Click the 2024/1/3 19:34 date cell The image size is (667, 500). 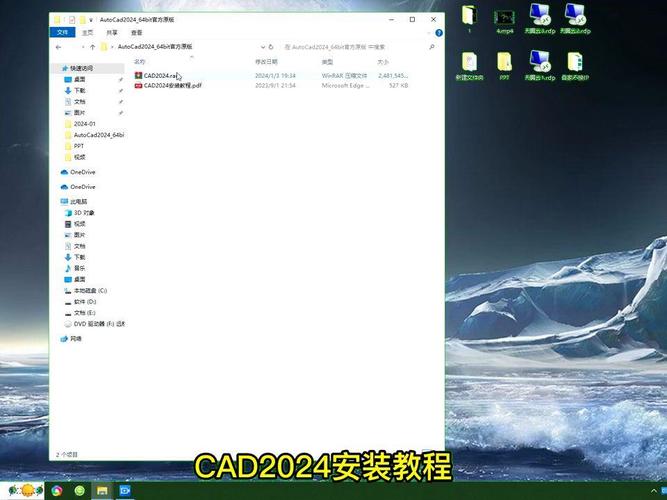point(275,75)
